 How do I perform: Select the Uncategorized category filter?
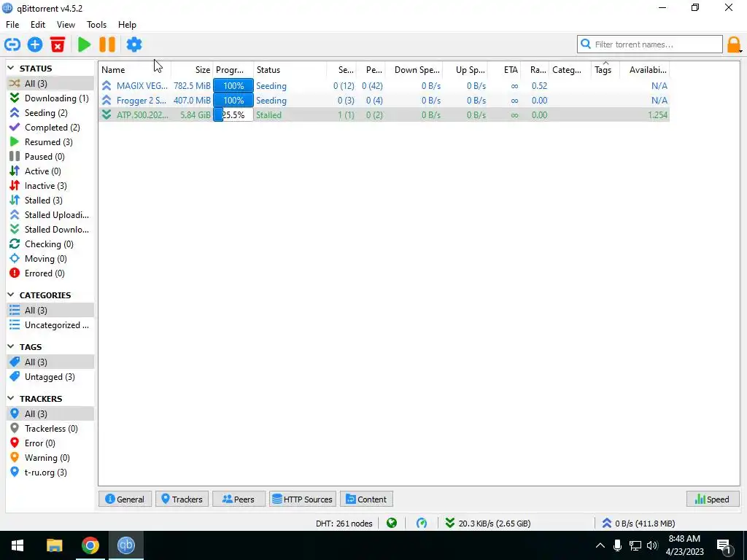point(50,325)
